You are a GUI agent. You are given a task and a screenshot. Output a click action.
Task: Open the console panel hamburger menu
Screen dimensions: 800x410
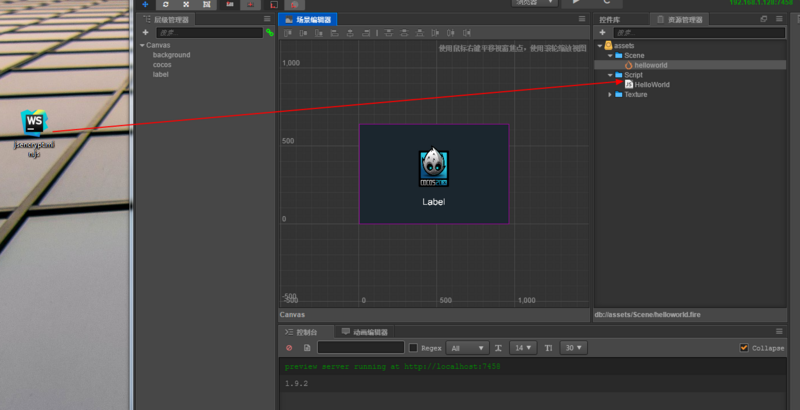pyautogui.click(x=779, y=331)
